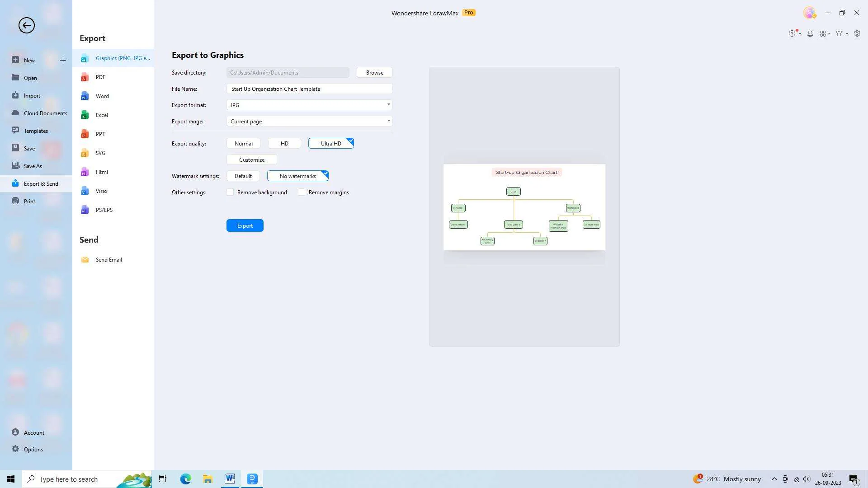Expand the Export format dropdown

[388, 105]
